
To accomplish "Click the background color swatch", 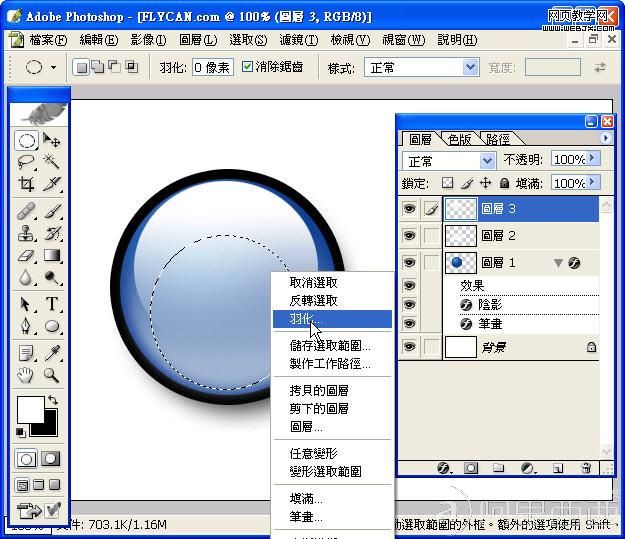I will 50,429.
